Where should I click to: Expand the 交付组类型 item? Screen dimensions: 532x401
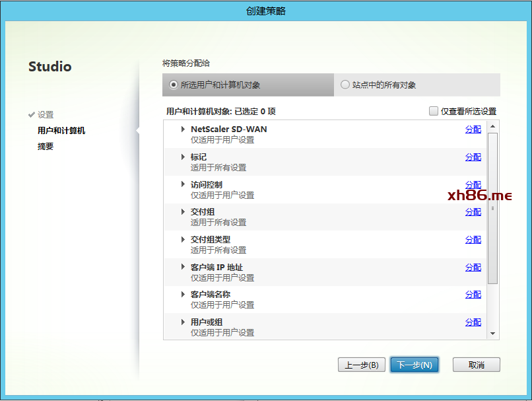pos(183,240)
